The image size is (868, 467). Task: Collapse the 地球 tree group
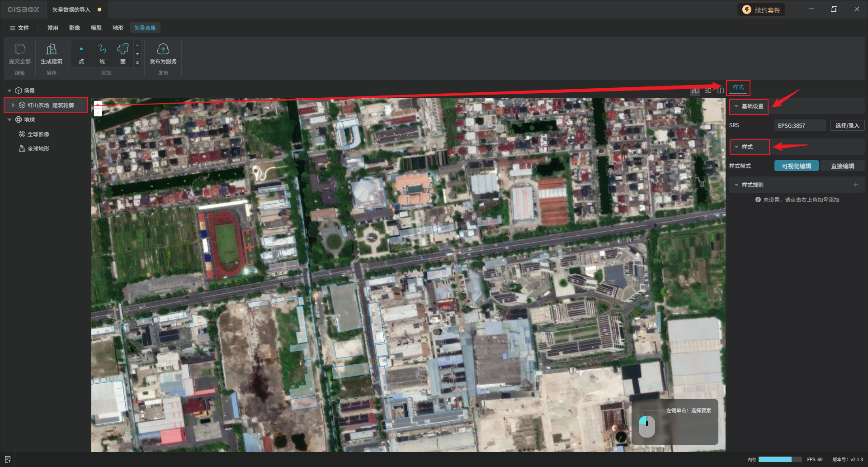(x=9, y=120)
